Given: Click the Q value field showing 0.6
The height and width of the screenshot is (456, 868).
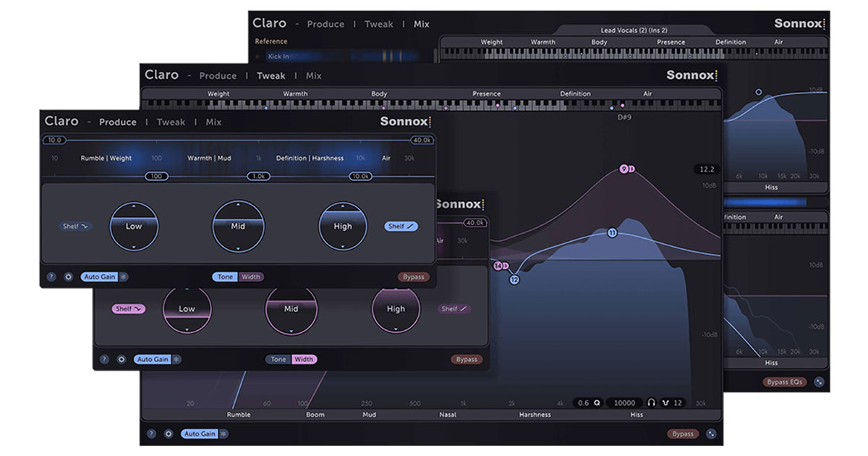Looking at the screenshot, I should (x=588, y=403).
